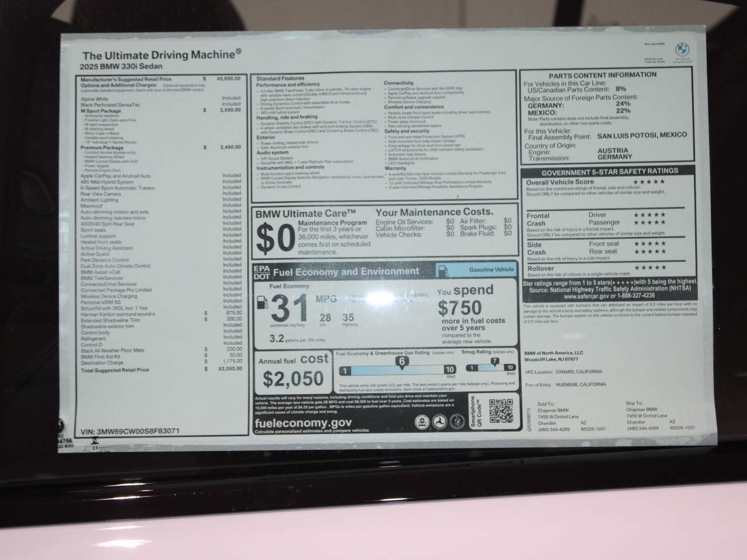Image resolution: width=747 pixels, height=560 pixels.
Task: Click the 35 highway MPG value
Action: (348, 318)
